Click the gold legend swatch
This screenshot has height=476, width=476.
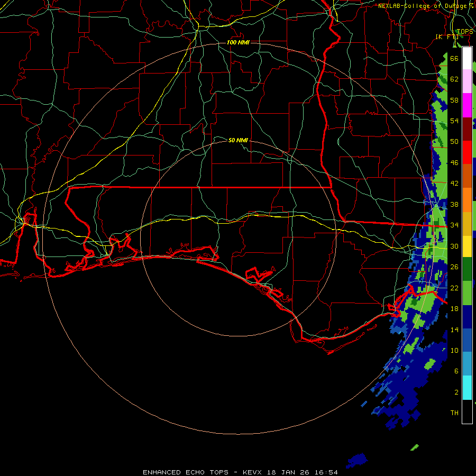467,224
